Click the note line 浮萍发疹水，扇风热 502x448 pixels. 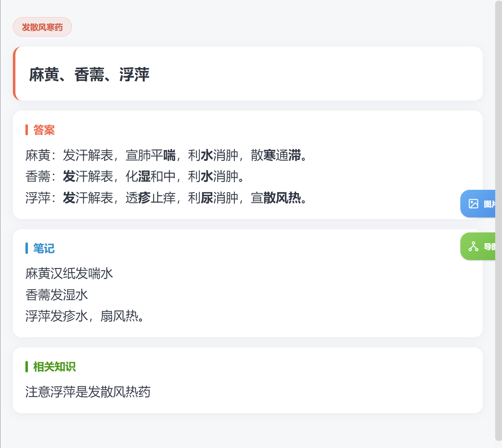click(x=85, y=316)
